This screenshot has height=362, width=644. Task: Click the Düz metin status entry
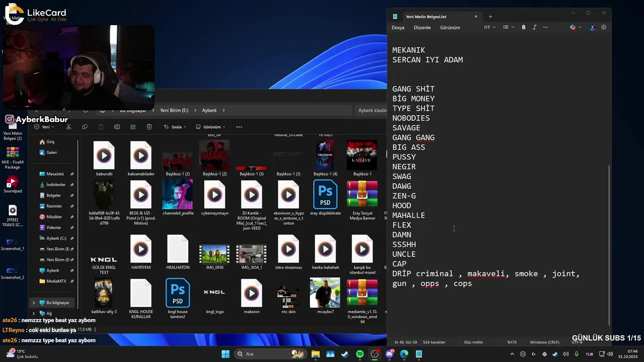pos(473,342)
